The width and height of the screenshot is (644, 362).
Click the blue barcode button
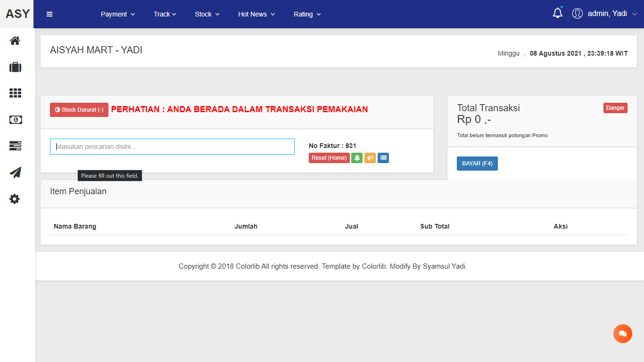coord(383,158)
